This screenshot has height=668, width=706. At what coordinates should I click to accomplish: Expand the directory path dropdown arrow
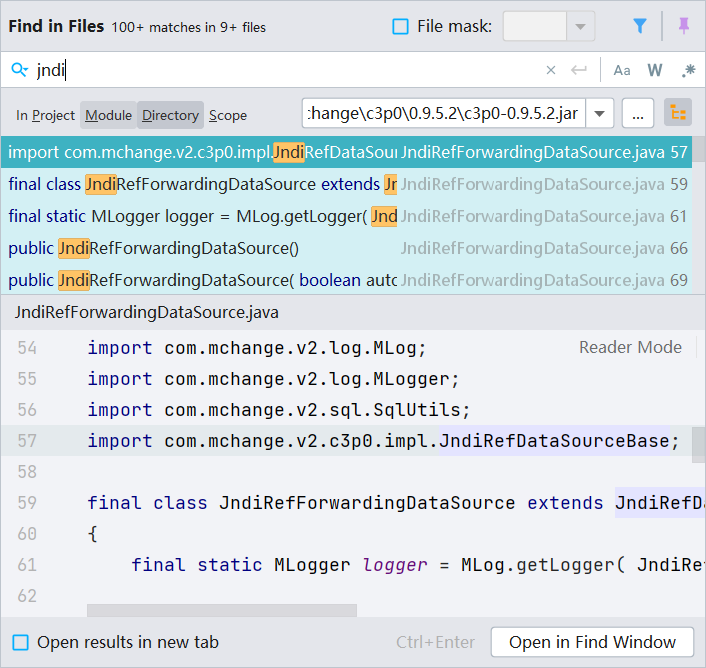[x=599, y=114]
